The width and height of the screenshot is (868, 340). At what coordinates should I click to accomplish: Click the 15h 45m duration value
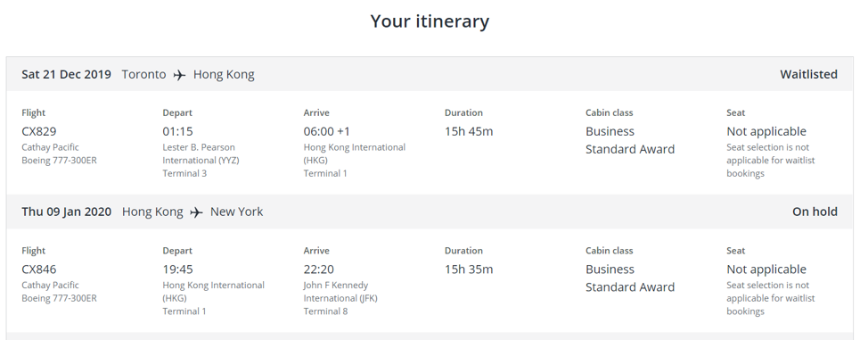click(x=469, y=131)
